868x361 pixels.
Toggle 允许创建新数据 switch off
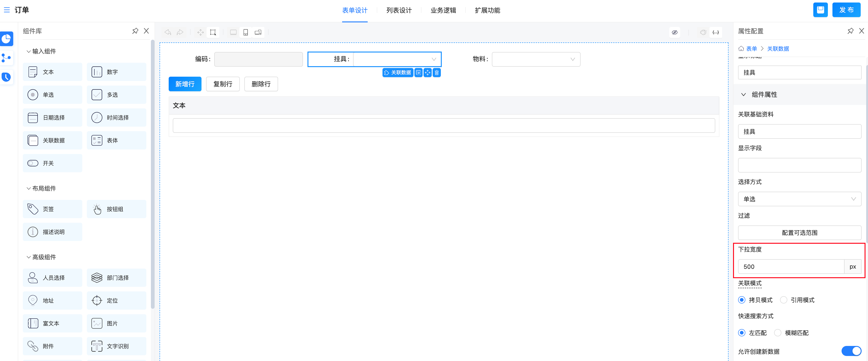(x=851, y=351)
